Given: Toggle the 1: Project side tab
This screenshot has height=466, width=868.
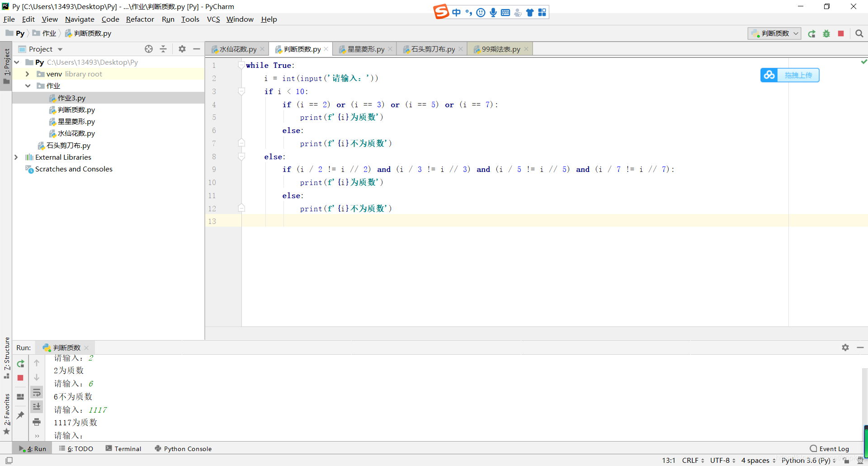Looking at the screenshot, I should (x=6, y=67).
